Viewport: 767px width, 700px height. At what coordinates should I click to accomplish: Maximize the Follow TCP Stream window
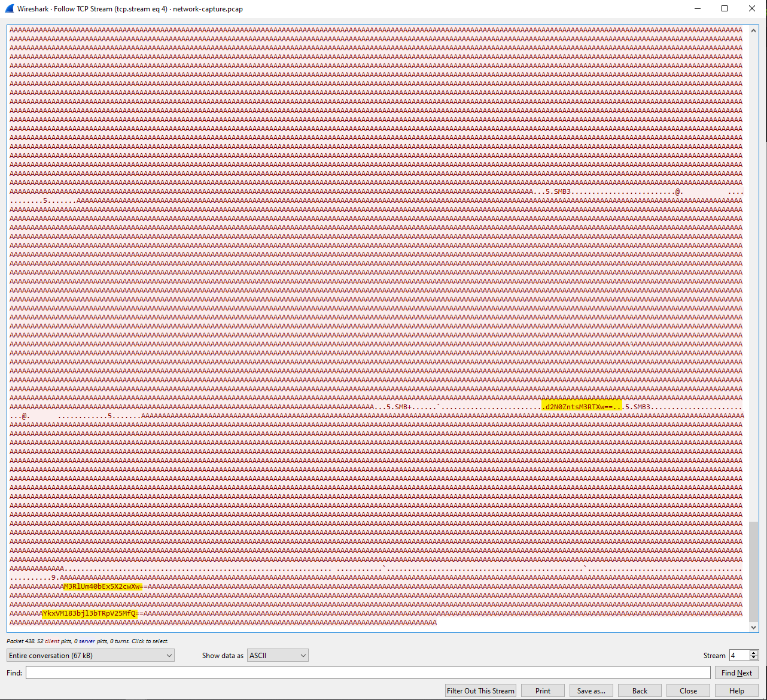coord(725,8)
